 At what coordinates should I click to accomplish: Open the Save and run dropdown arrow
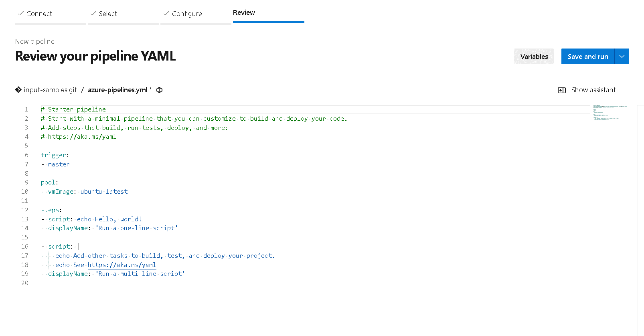[621, 56]
